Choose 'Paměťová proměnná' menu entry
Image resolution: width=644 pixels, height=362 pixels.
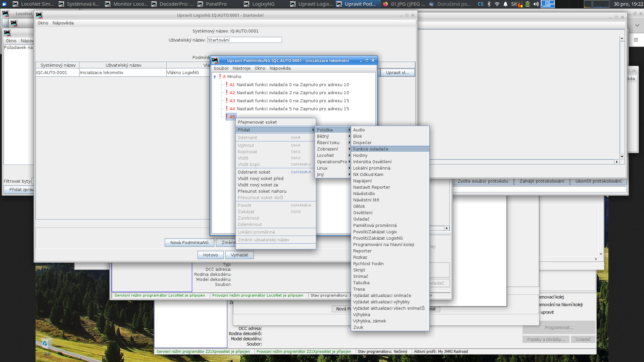coord(375,225)
